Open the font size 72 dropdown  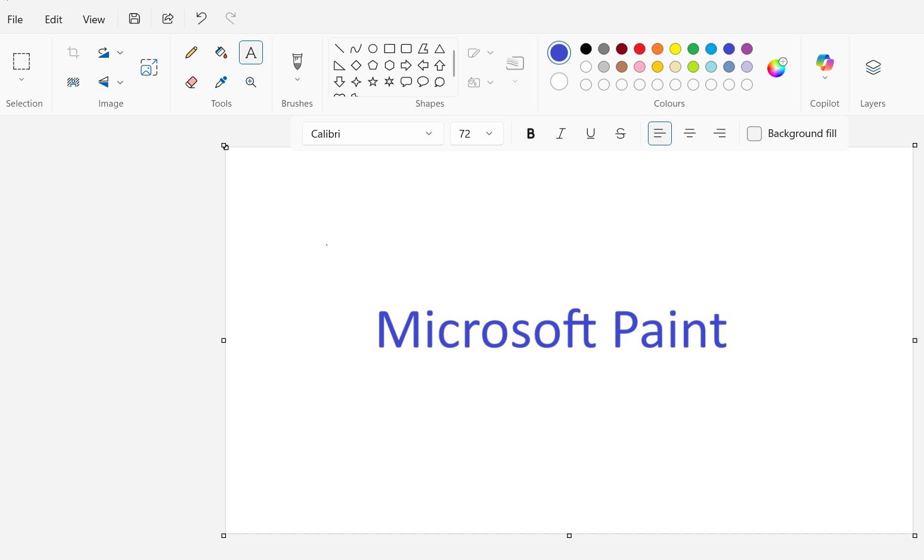point(477,133)
